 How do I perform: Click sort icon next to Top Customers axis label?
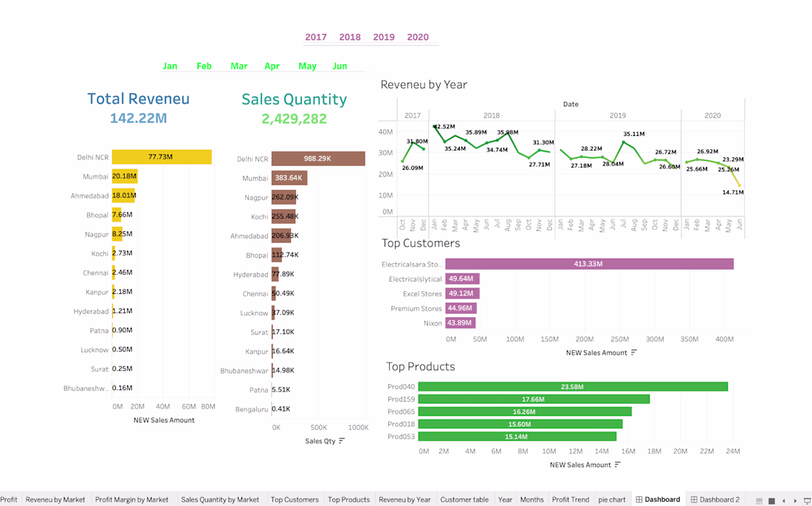tap(634, 352)
